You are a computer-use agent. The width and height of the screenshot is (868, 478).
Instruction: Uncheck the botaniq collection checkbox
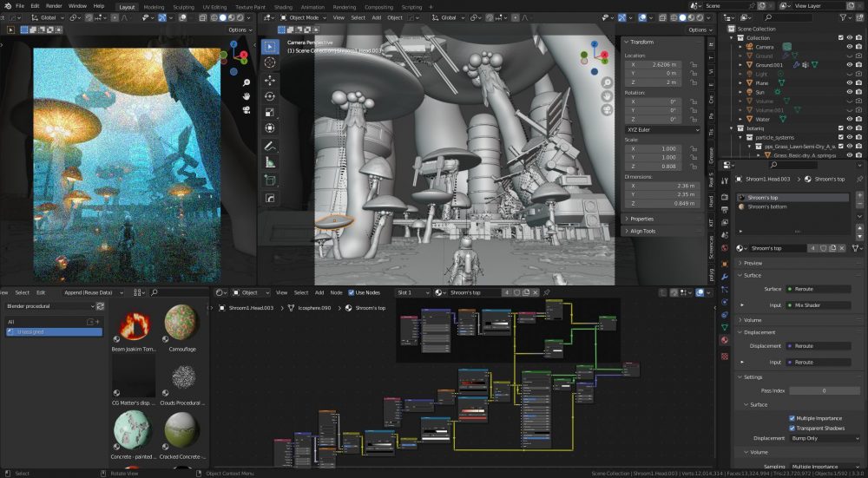click(841, 128)
